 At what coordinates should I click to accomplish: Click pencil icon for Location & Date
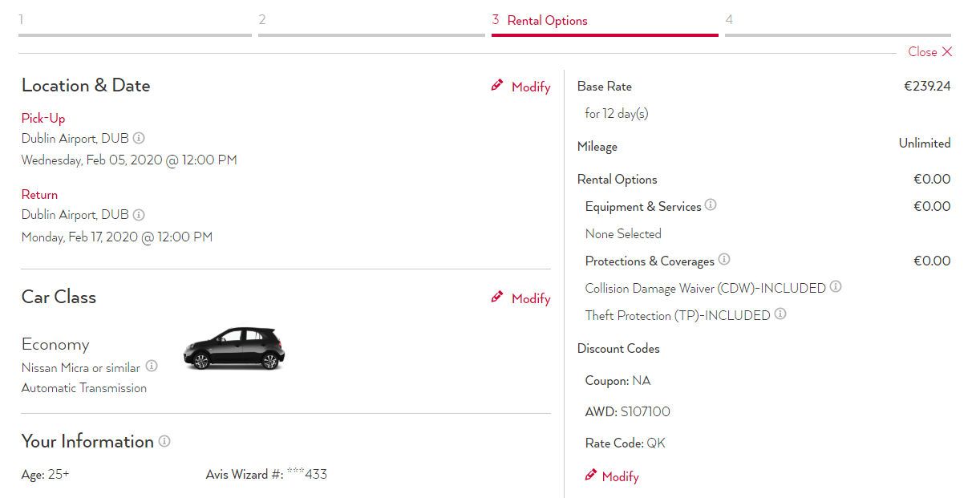coord(497,85)
